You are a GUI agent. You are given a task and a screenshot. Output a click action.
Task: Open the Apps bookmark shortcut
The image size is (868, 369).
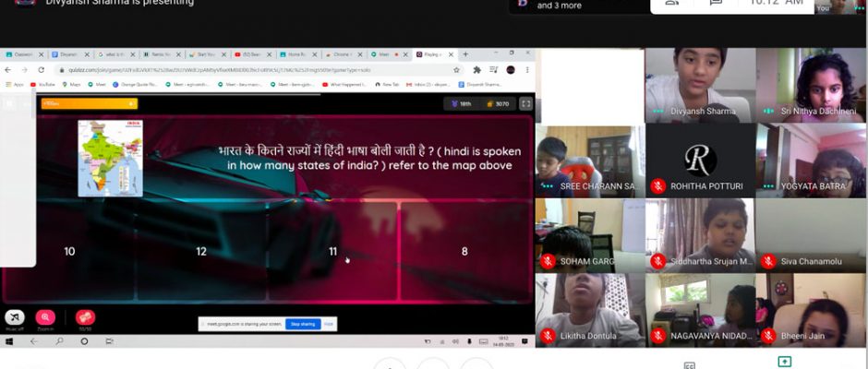coord(15,85)
